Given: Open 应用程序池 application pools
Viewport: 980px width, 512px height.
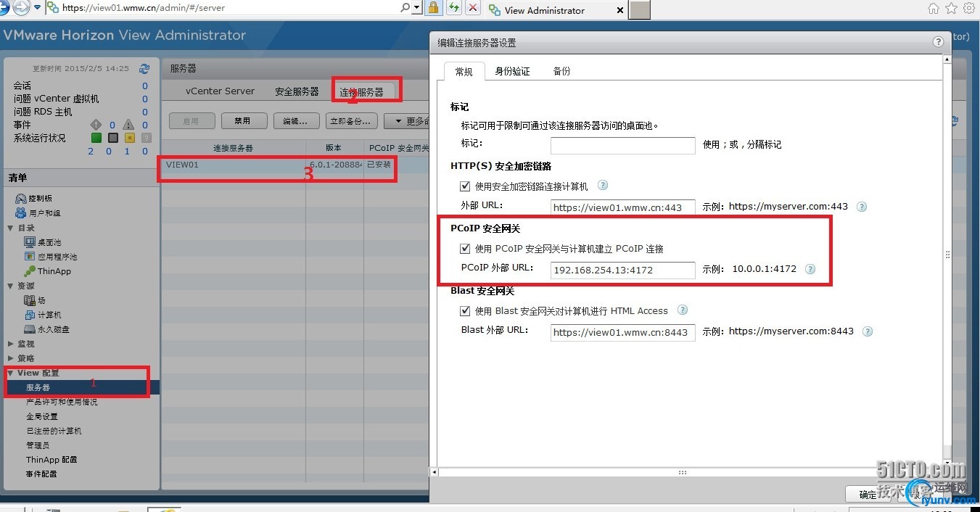Looking at the screenshot, I should 51,257.
